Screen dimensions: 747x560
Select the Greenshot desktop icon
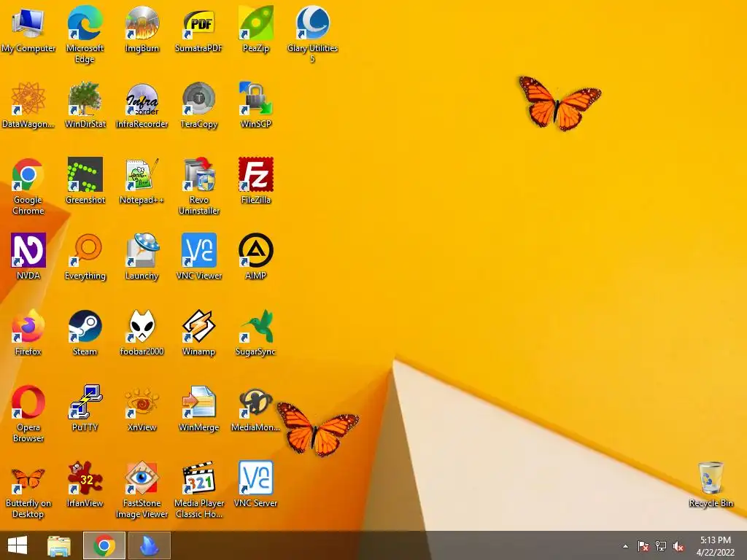pos(85,175)
